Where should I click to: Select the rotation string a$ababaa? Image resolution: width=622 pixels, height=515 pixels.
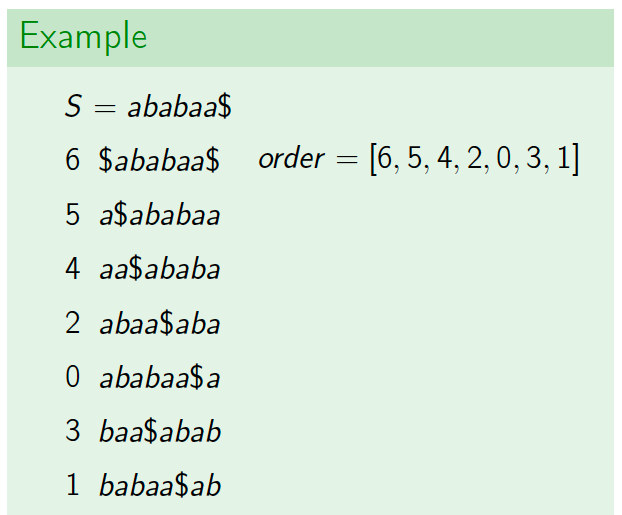click(159, 215)
